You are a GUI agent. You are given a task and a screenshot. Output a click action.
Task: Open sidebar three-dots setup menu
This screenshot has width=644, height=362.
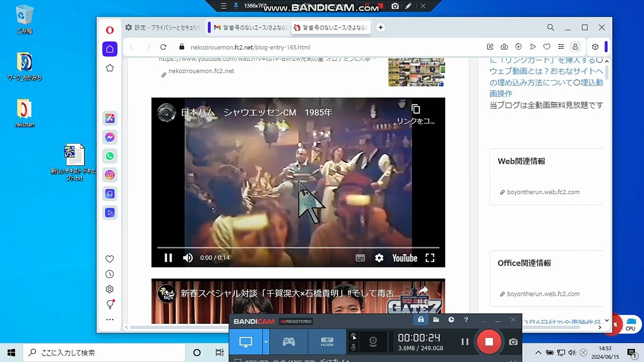pyautogui.click(x=110, y=319)
